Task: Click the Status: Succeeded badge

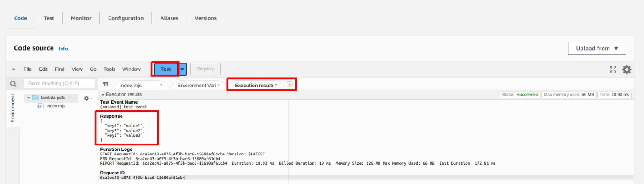Action: pyautogui.click(x=520, y=94)
